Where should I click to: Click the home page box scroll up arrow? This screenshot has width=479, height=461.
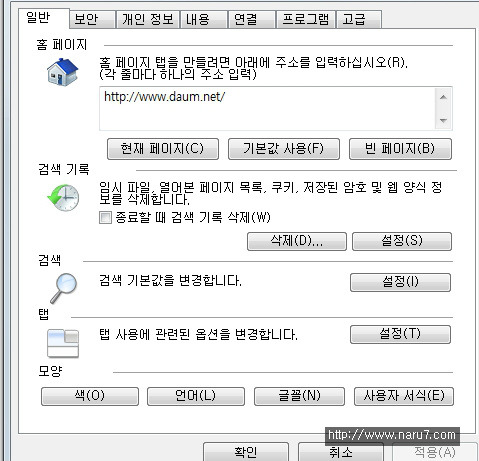(x=443, y=97)
